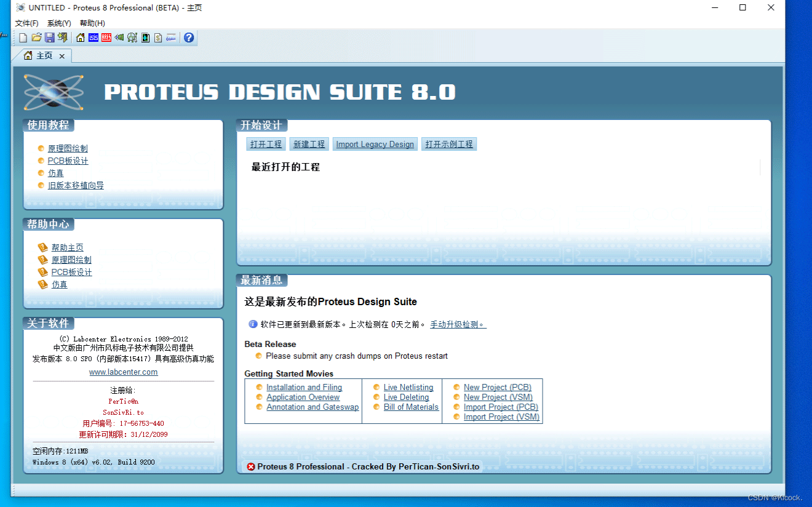
Task: Click the 用户编号: 17-56753-440 text
Action: (123, 423)
